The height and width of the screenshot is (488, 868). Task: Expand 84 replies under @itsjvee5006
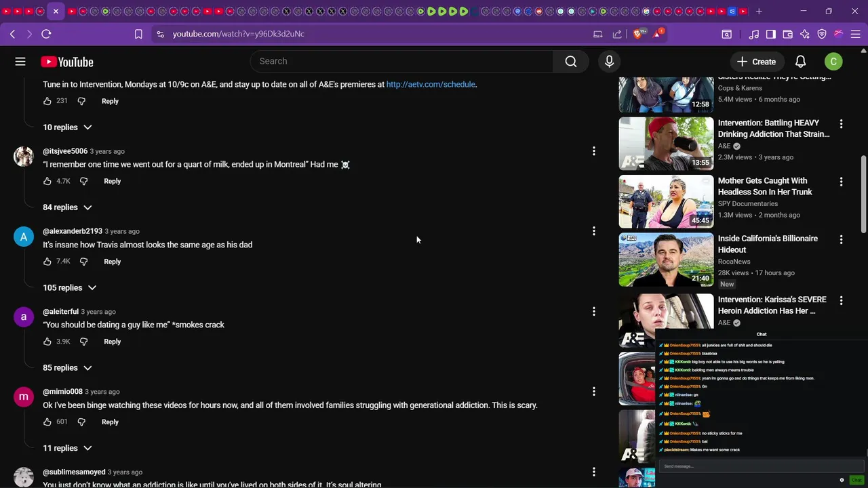(67, 207)
